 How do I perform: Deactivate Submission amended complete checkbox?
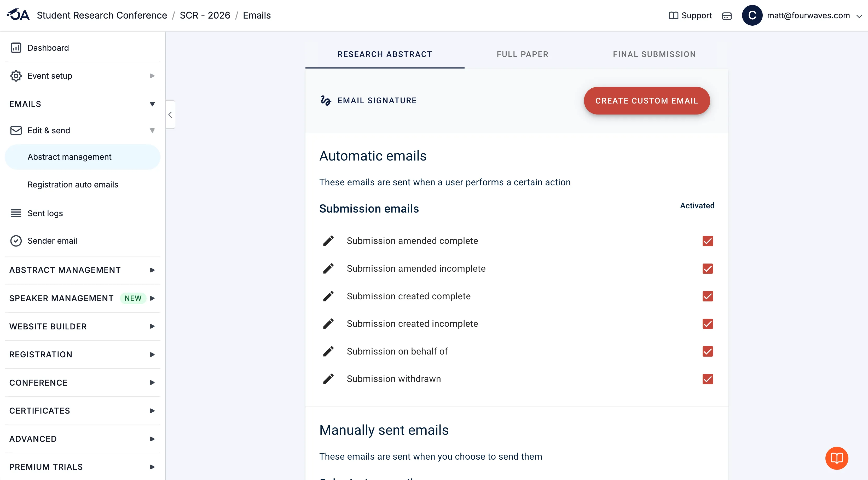(708, 241)
